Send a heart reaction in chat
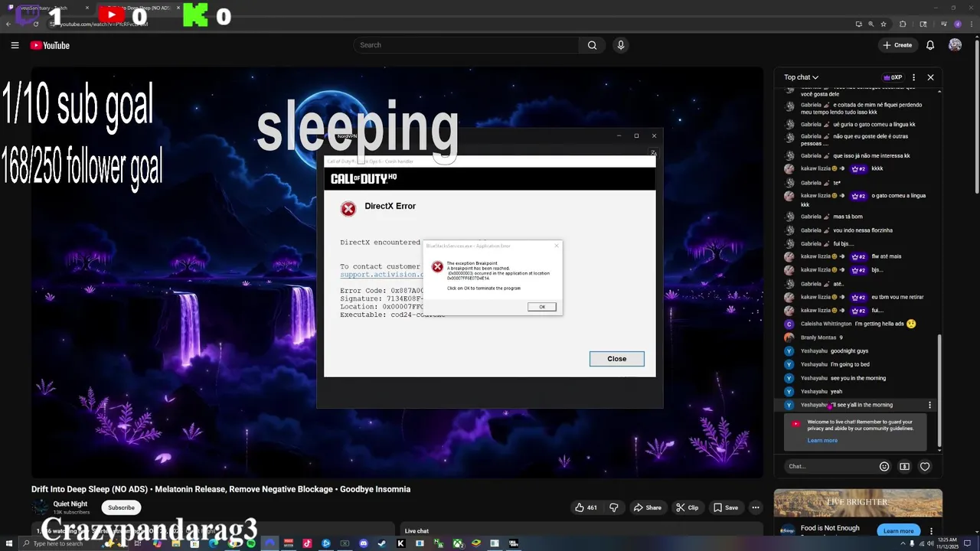The width and height of the screenshot is (980, 551). tap(925, 466)
